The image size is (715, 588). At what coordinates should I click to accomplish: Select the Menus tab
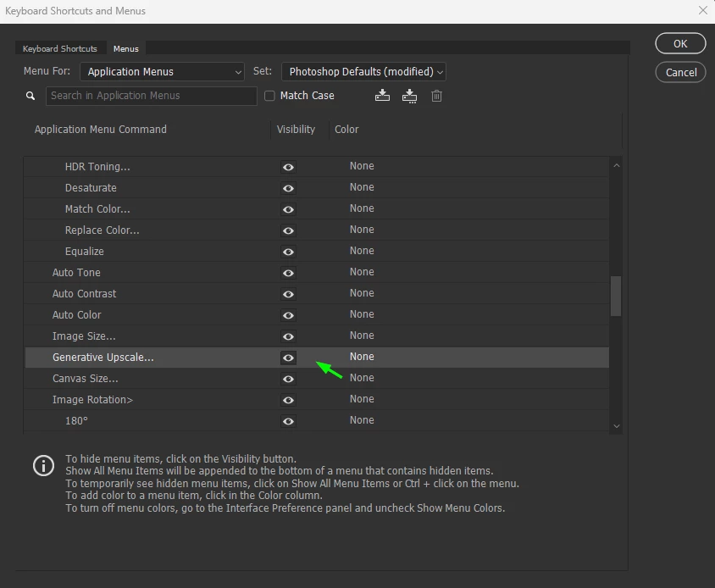click(x=126, y=48)
